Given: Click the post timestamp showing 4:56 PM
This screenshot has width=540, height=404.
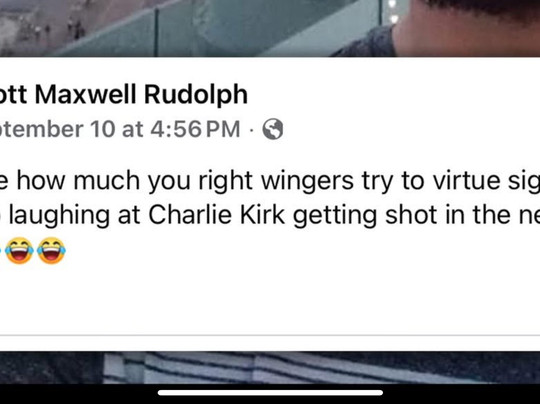Looking at the screenshot, I should 120,130.
